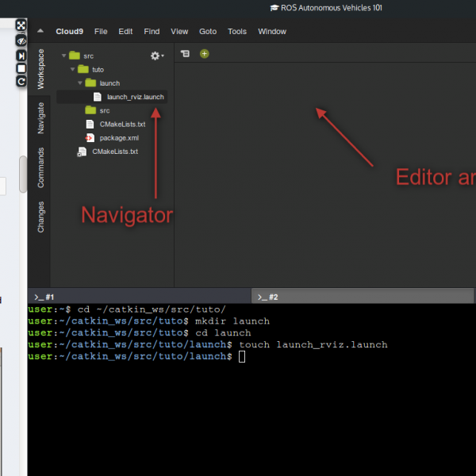This screenshot has width=476, height=476.
Task: Select the Changes side tab
Action: (40, 217)
